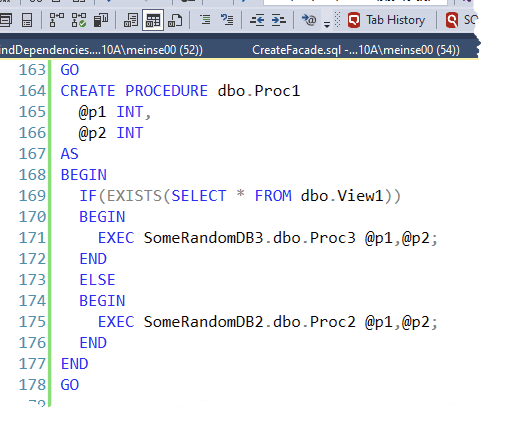Select the highlighted Results to Grid icon

click(x=153, y=20)
